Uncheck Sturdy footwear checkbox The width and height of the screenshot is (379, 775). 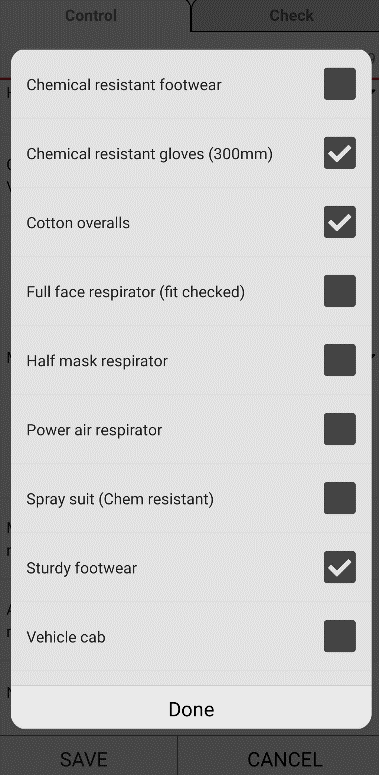pos(340,567)
